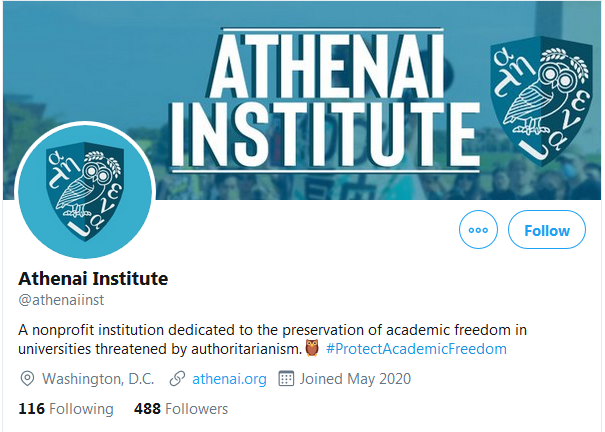Click the chain link icon
The image size is (605, 432).
(x=177, y=379)
